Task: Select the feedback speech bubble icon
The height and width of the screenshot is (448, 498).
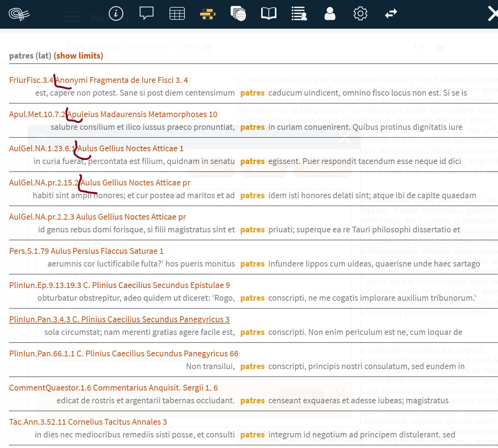Action: click(x=147, y=14)
